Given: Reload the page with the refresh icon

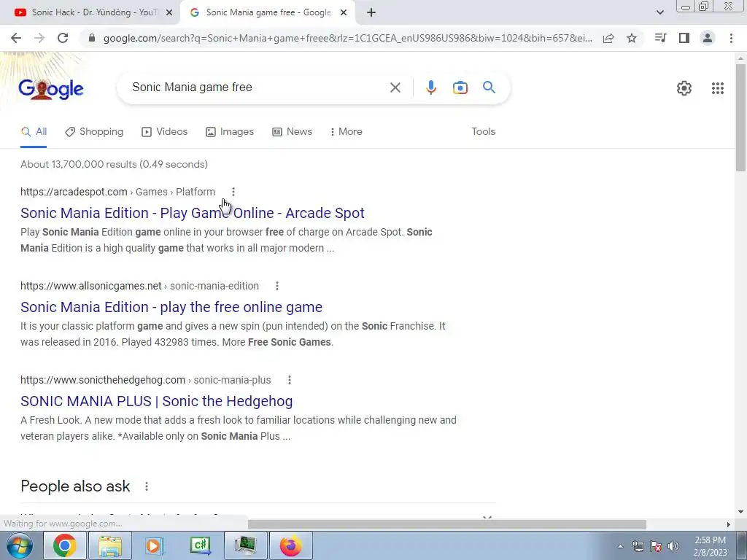Looking at the screenshot, I should [x=63, y=38].
